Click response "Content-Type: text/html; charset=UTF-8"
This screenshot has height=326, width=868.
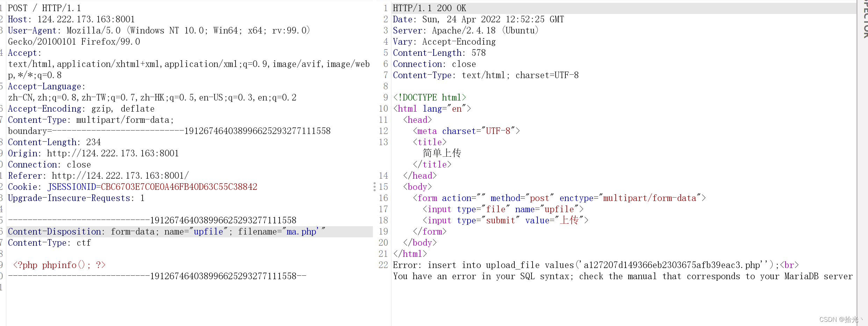486,75
